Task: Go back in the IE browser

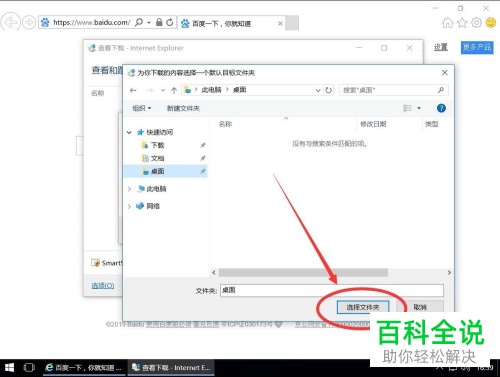Action: click(10, 22)
